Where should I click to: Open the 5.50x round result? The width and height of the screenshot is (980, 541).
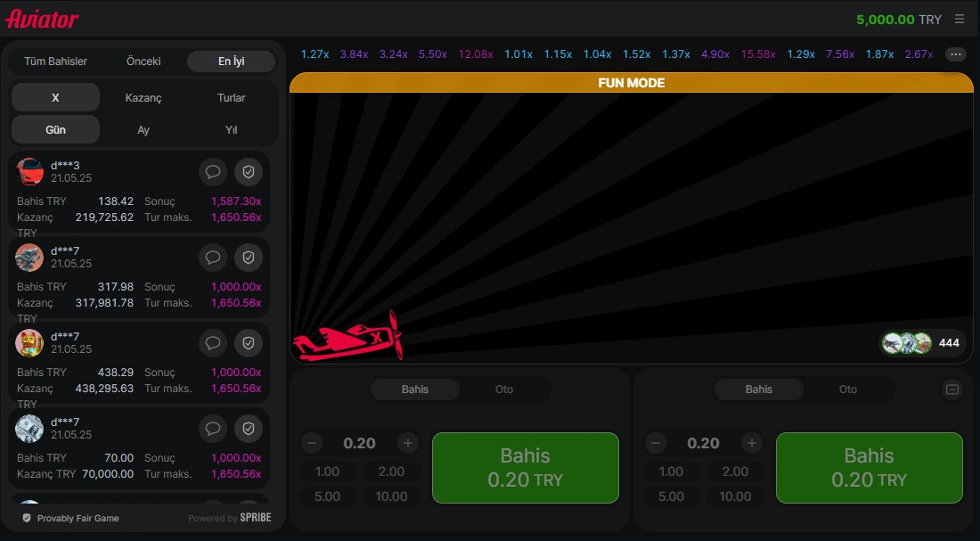[x=432, y=54]
